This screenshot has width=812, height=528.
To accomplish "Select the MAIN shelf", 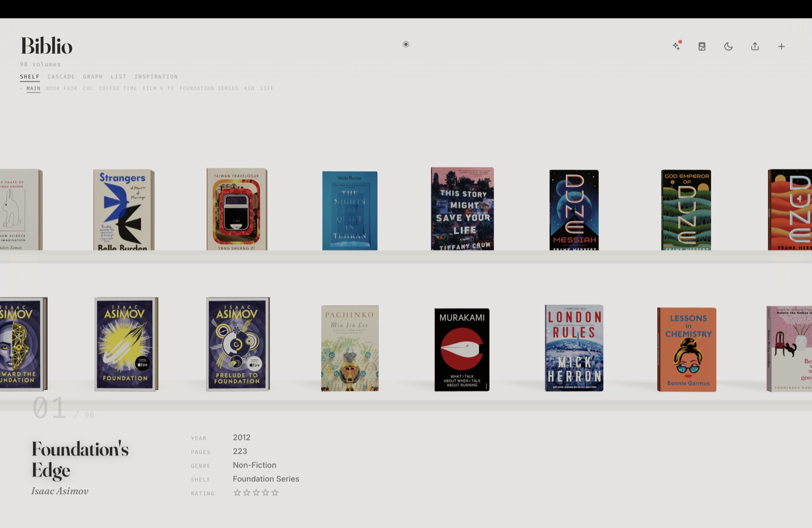I will 33,88.
